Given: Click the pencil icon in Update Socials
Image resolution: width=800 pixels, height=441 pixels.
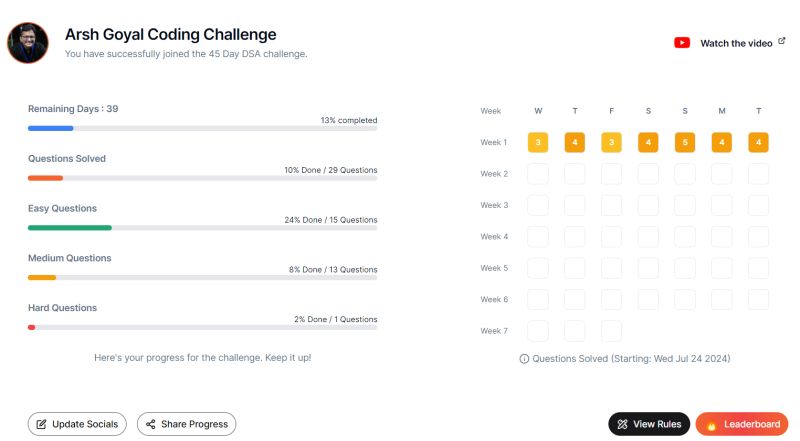Looking at the screenshot, I should pyautogui.click(x=41, y=424).
